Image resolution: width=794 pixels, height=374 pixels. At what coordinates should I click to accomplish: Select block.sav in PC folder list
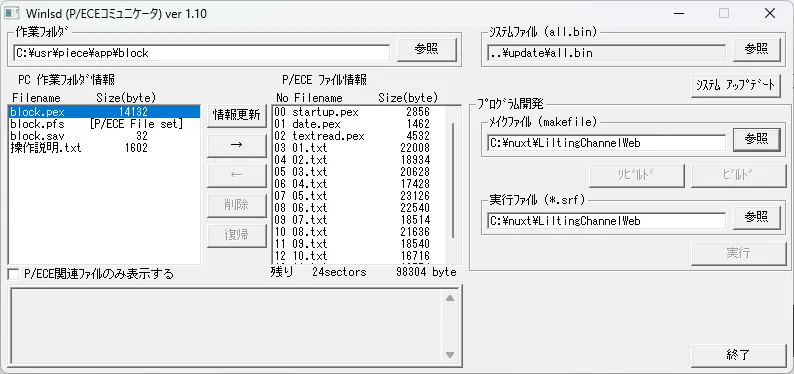(104, 136)
